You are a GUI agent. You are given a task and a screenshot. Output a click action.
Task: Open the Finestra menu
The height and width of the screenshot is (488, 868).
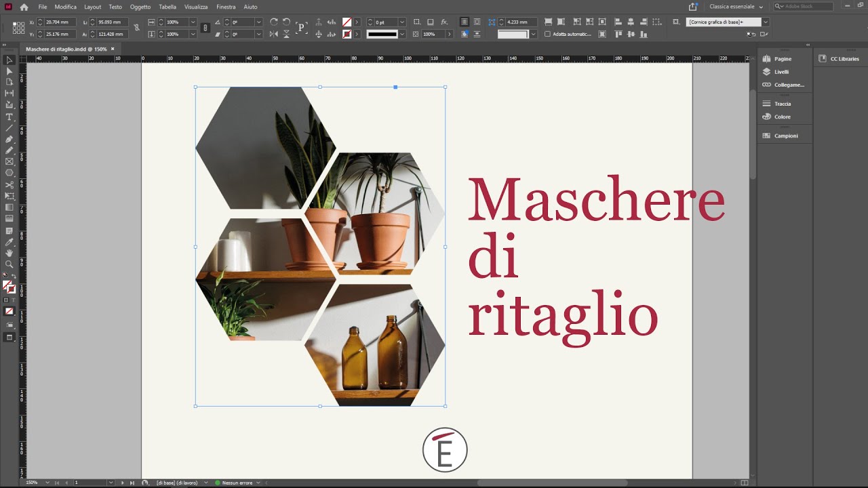(226, 7)
